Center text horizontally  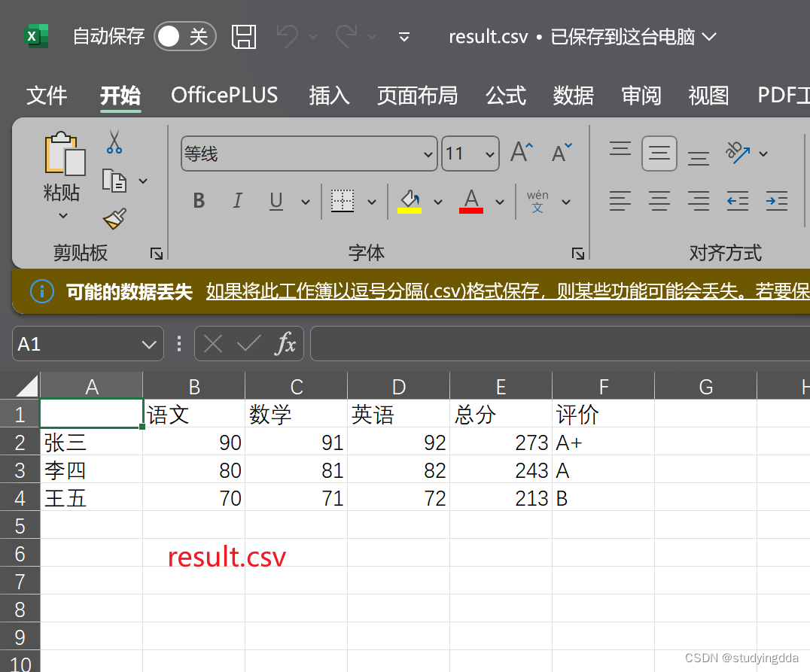(659, 202)
